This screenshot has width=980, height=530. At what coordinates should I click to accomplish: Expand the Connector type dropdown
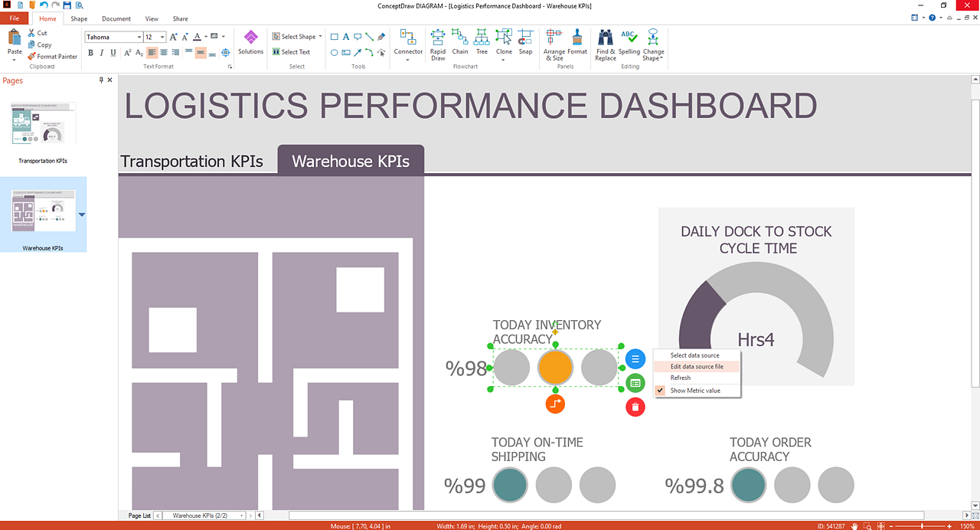[408, 59]
